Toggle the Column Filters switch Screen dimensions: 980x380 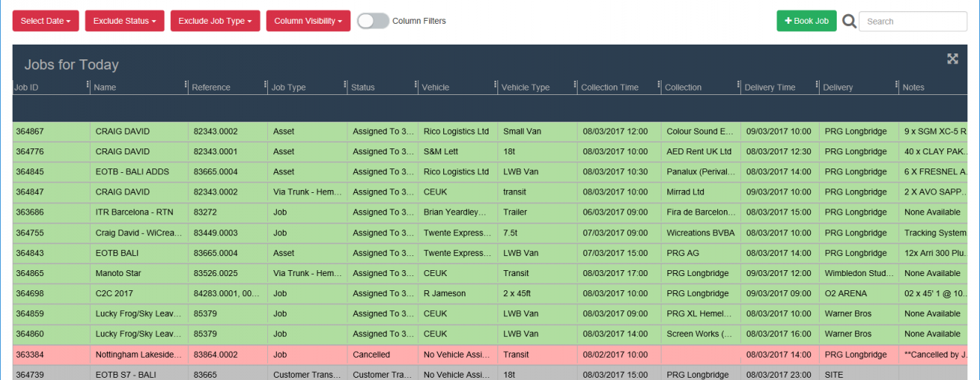(373, 21)
